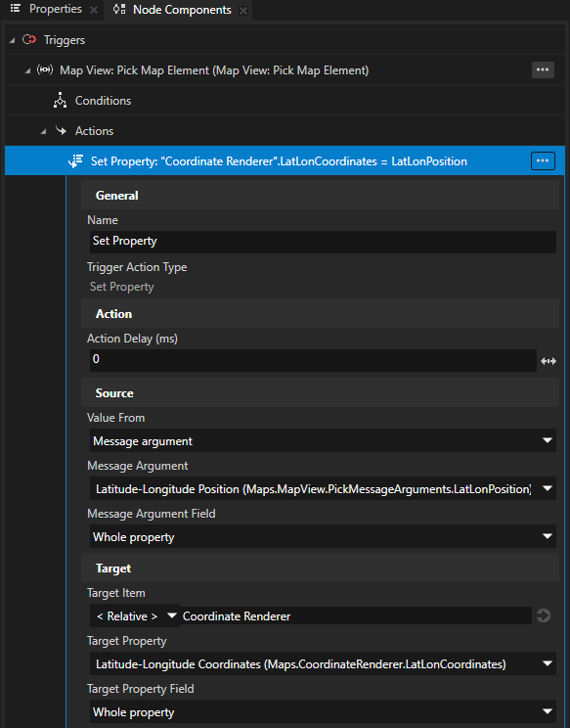Close the Properties tab

(x=94, y=10)
